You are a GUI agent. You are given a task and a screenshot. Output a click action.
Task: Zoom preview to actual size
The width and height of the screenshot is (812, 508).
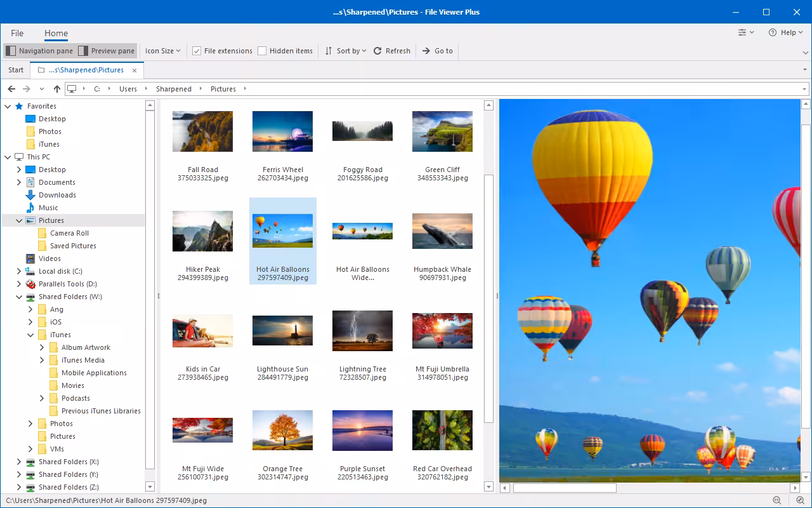(776, 500)
